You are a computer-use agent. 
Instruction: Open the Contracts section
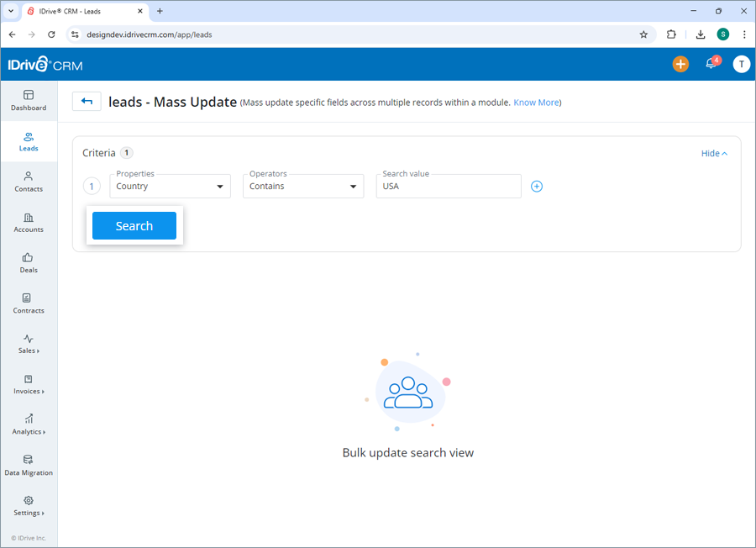28,303
